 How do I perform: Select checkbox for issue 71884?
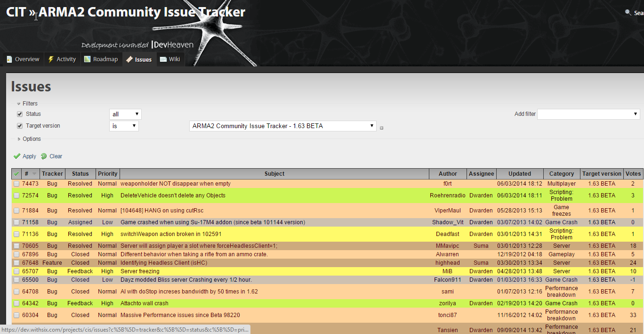tap(16, 211)
